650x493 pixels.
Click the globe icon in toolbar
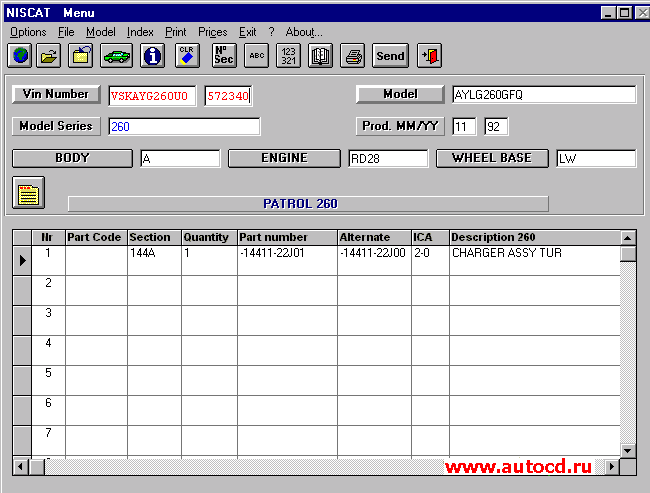point(19,56)
